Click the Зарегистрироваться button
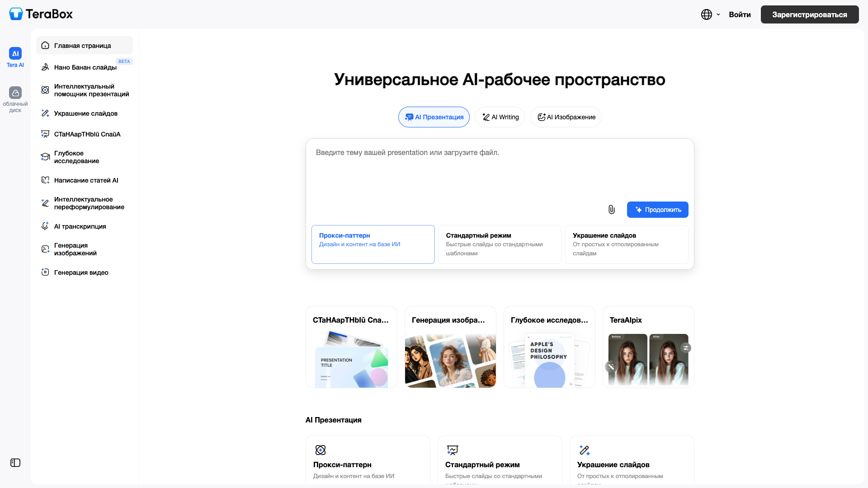This screenshot has height=488, width=868. point(810,14)
